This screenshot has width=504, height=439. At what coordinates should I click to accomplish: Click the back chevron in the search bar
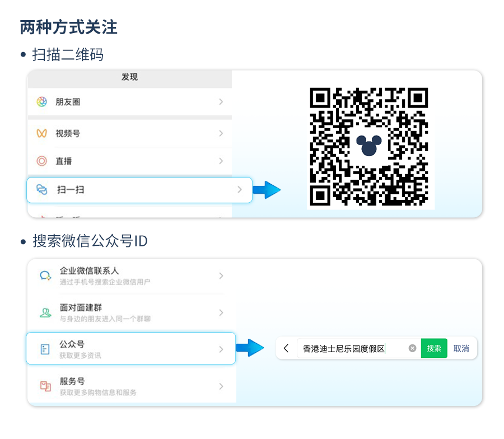pos(287,348)
